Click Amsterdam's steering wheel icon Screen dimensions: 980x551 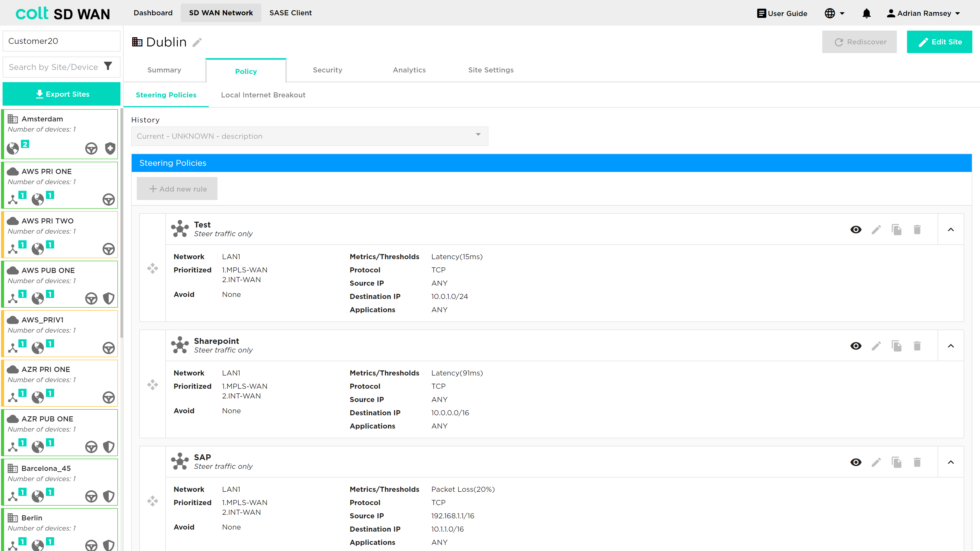click(x=91, y=148)
